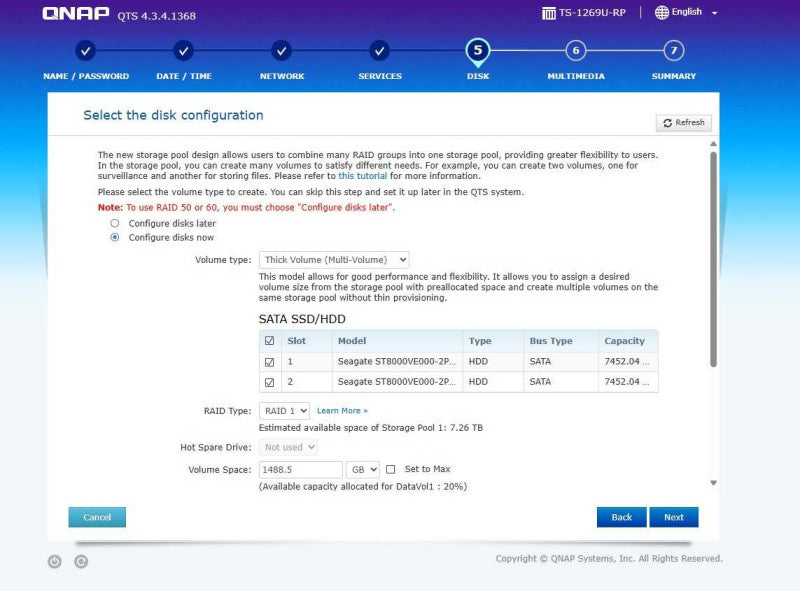Image resolution: width=800 pixels, height=591 pixels.
Task: Click the Next button
Action: [x=673, y=517]
